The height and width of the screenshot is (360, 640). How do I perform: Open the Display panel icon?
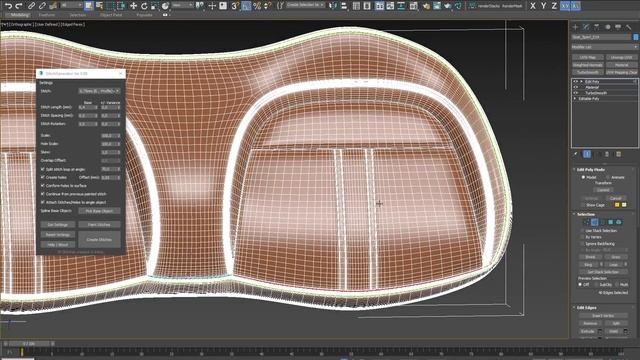(618, 27)
